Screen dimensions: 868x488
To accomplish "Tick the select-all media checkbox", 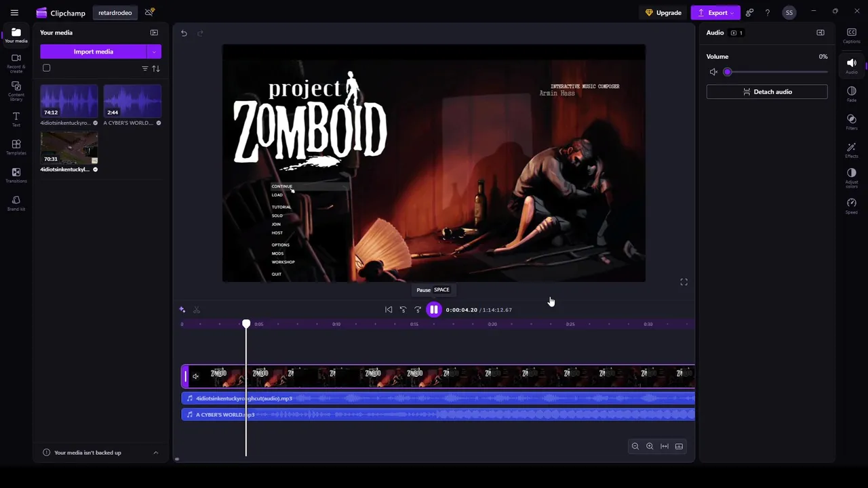I will (x=46, y=68).
